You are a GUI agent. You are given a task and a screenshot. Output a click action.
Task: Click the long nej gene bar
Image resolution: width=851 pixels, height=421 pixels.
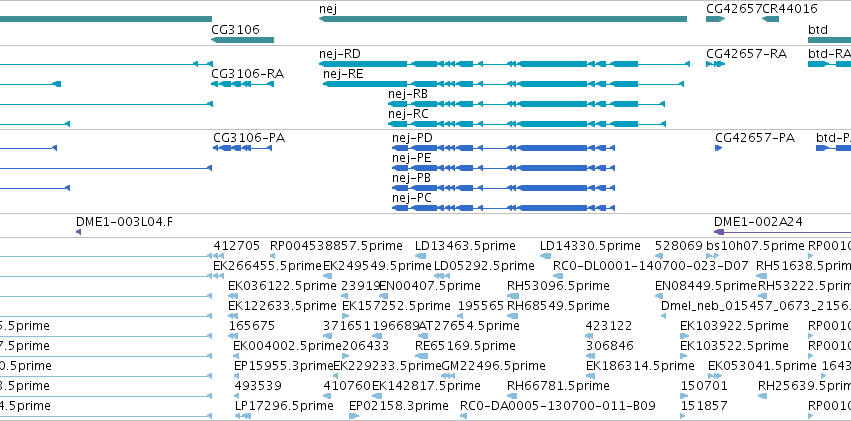(x=503, y=19)
